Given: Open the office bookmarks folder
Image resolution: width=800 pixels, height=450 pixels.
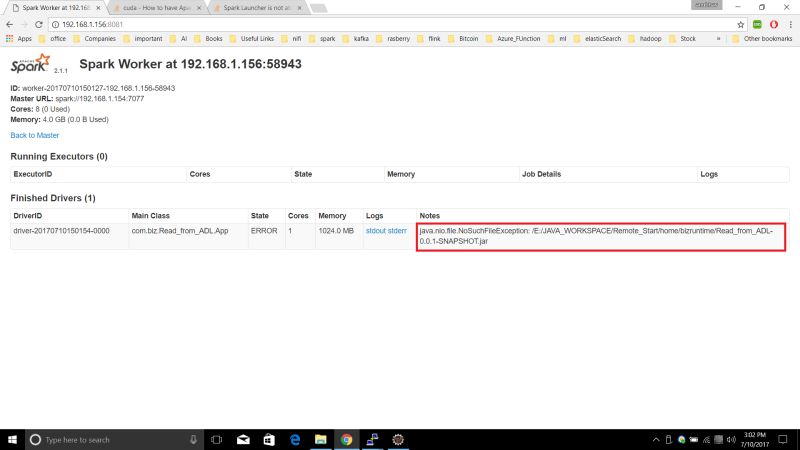Looking at the screenshot, I should [x=53, y=39].
